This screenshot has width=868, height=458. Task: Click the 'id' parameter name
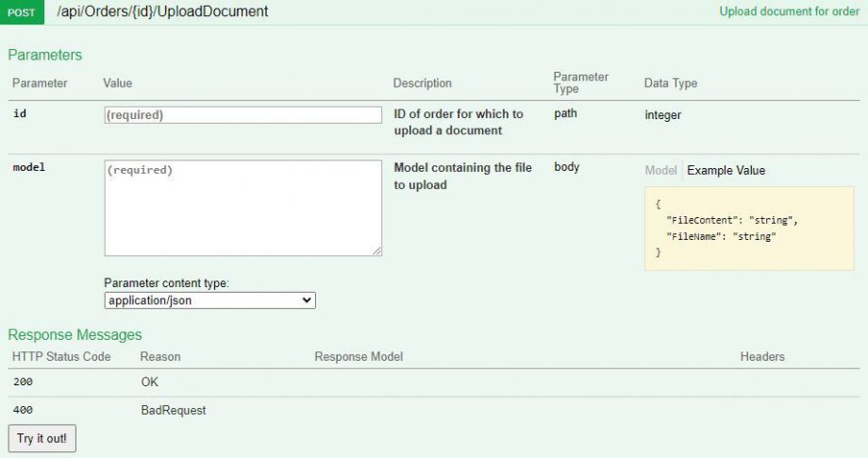(x=20, y=113)
